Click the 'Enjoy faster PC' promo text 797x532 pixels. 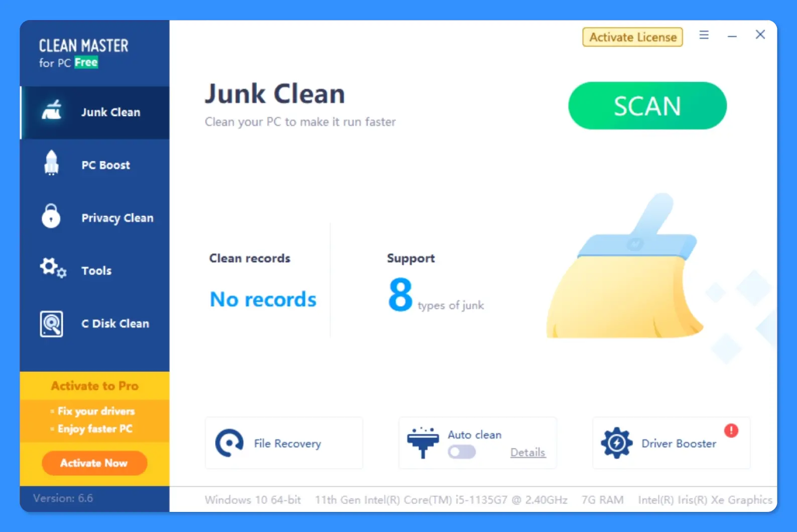95,429
